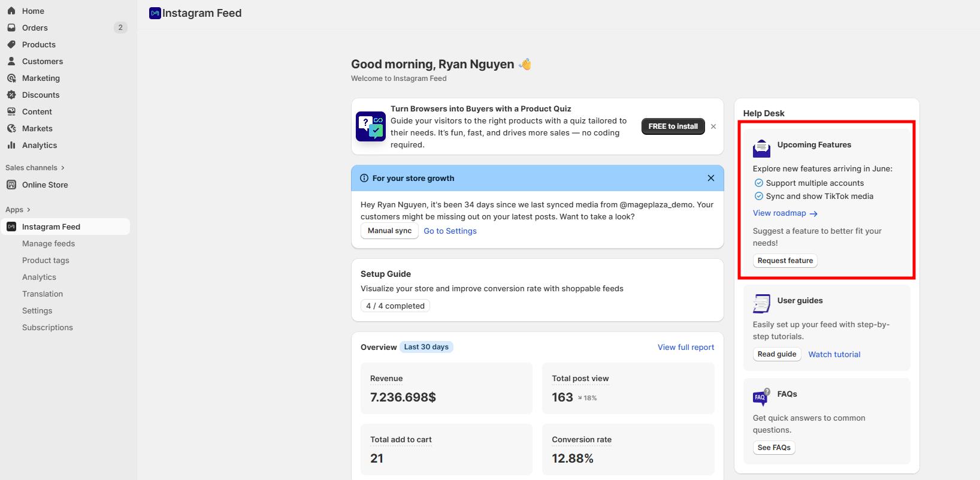Screen dimensions: 980x480
Task: Click the Online Store shop icon
Action: click(x=11, y=185)
